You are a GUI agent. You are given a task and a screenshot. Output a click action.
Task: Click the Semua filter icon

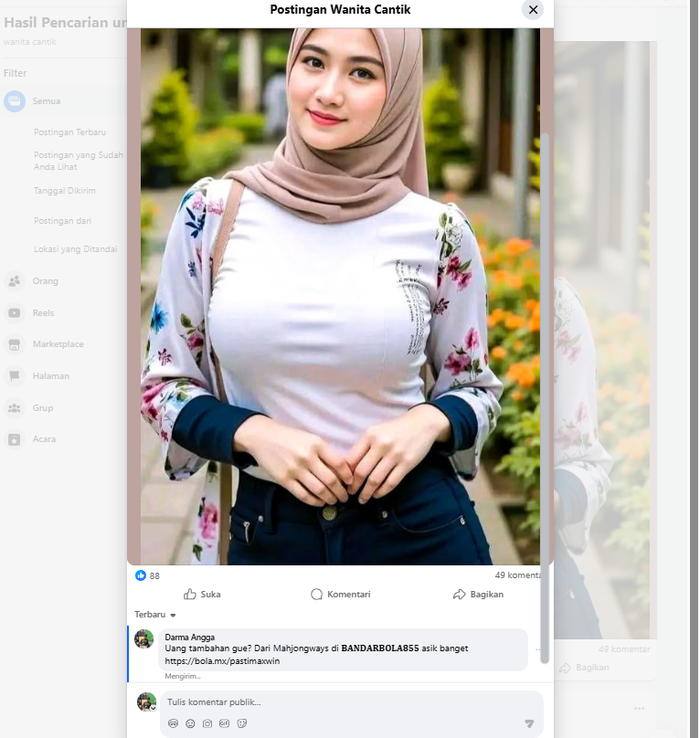point(15,101)
